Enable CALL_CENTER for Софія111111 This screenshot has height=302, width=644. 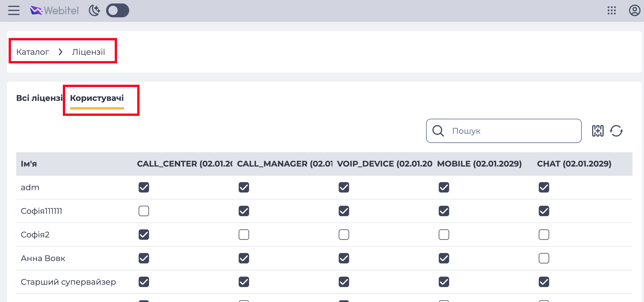coord(144,211)
